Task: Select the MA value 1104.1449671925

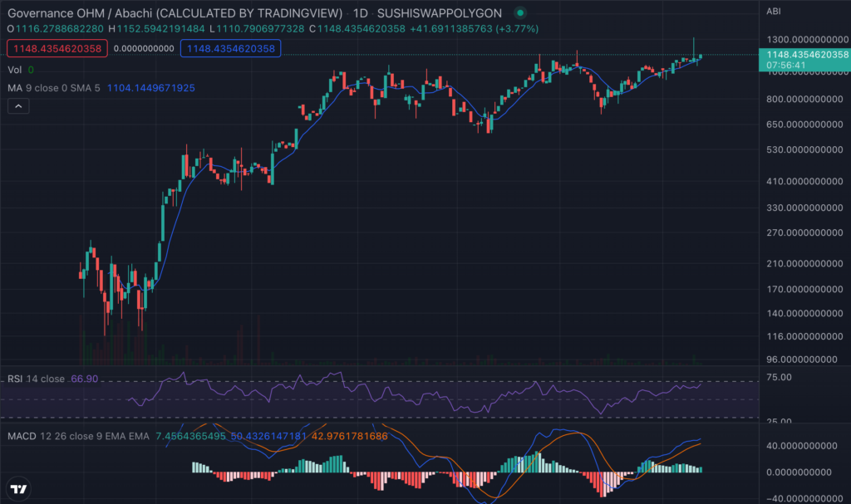Action: (151, 88)
